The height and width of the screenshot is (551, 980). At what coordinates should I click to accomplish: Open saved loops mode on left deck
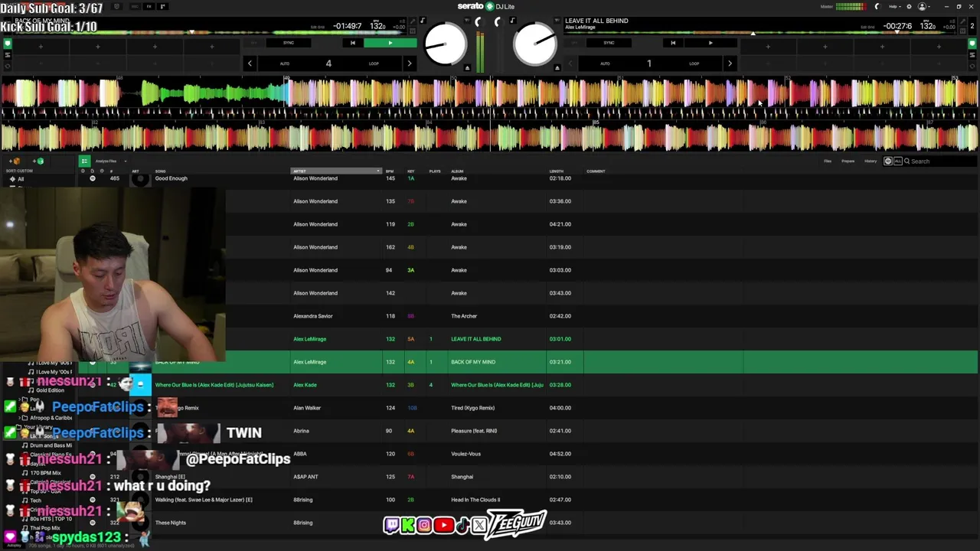tap(8, 55)
